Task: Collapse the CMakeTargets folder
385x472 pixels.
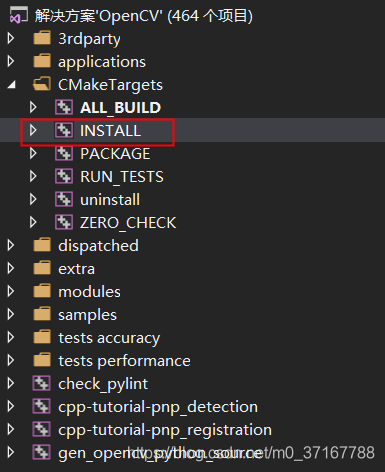Action: click(12, 85)
